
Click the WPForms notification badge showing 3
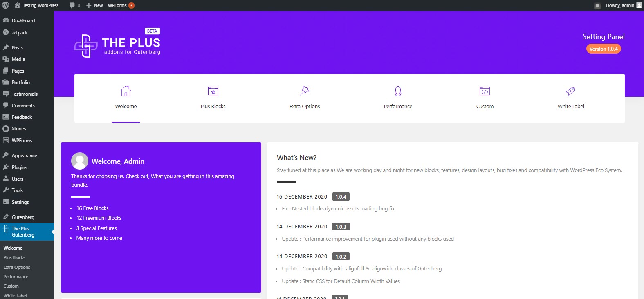coord(131,5)
